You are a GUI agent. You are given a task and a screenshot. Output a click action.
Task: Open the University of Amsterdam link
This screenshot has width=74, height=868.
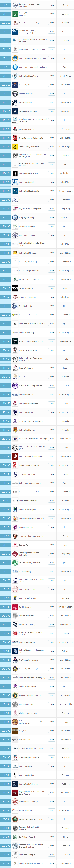point(29,173)
